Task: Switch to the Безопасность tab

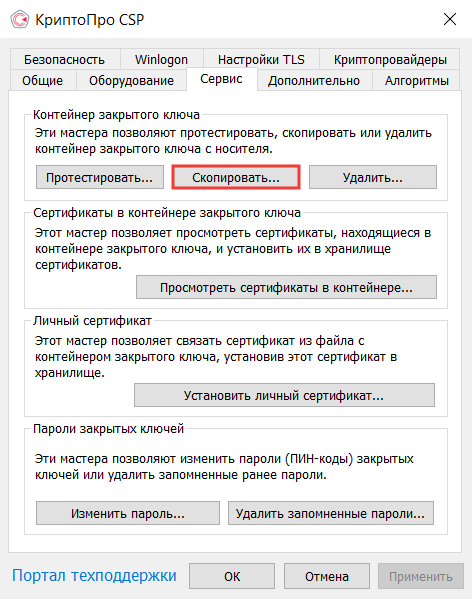Action: (x=65, y=60)
